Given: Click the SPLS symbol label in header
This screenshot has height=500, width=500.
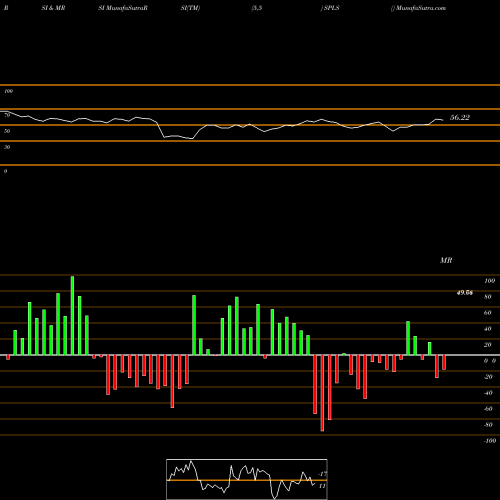Looking at the screenshot, I should [332, 8].
